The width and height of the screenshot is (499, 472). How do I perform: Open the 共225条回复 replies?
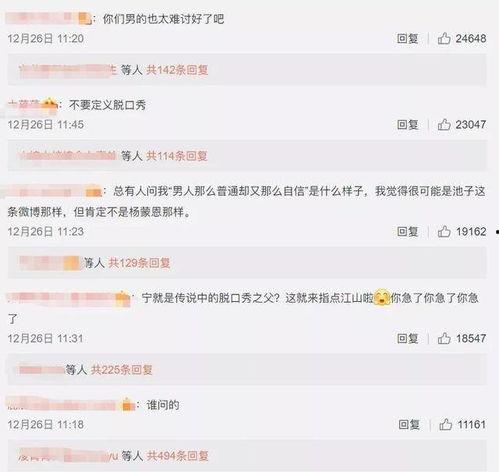[x=122, y=370]
